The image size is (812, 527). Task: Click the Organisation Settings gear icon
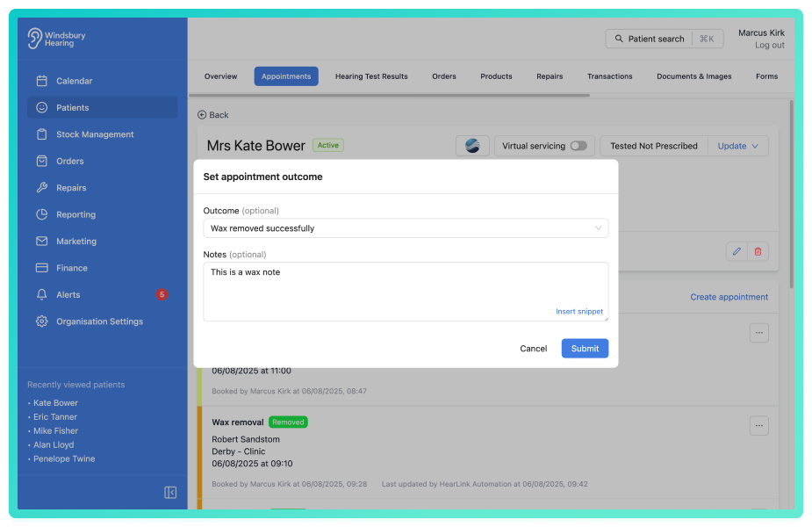[x=42, y=321]
